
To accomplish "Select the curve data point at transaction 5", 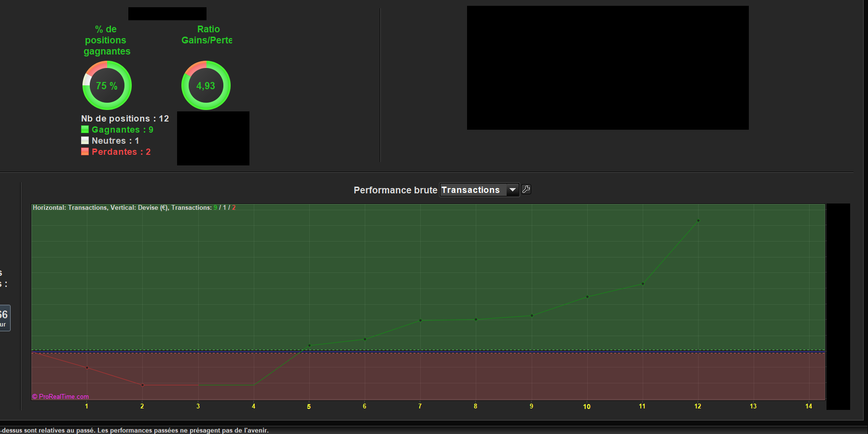I will pos(309,345).
